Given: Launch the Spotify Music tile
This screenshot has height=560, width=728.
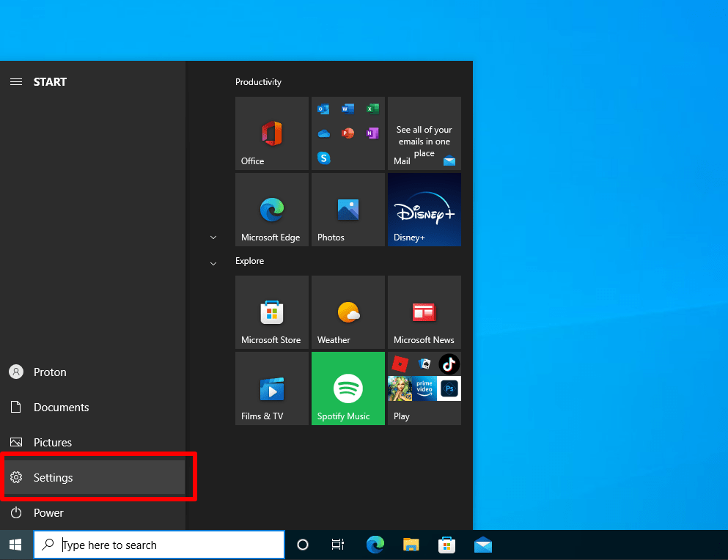Looking at the screenshot, I should [348, 388].
